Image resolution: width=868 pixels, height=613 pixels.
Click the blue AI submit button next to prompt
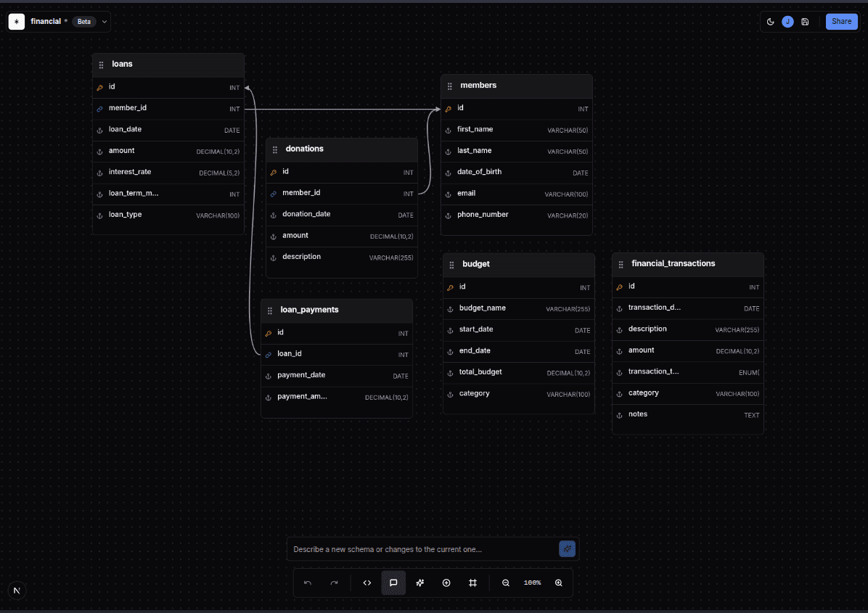click(x=567, y=549)
